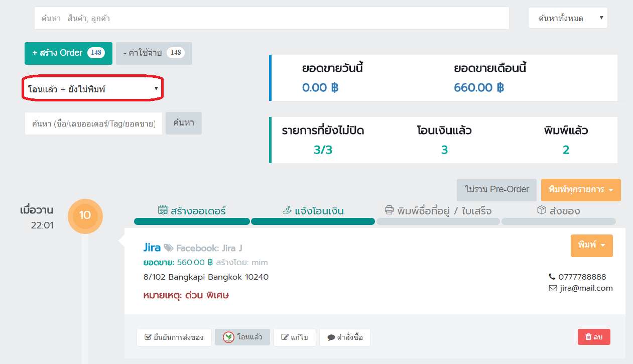Select the แจ้งโอนเงิน step tab
Image resolution: width=633 pixels, height=364 pixels.
coord(313,211)
